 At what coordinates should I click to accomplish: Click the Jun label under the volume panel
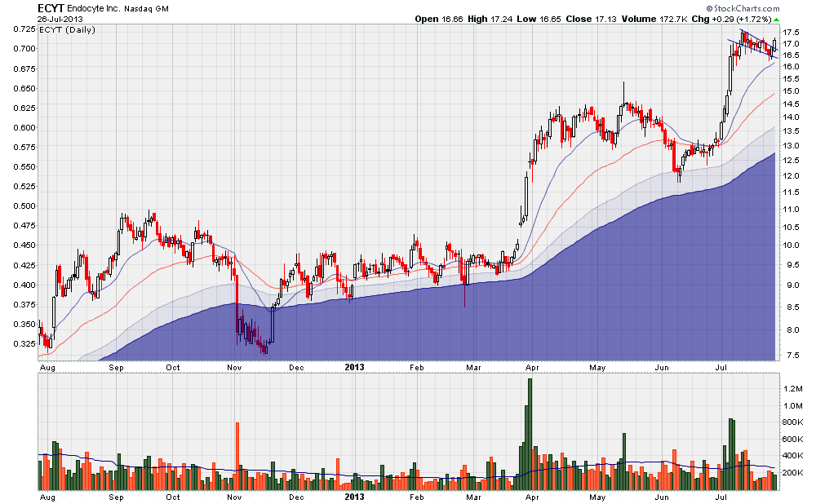coord(662,497)
